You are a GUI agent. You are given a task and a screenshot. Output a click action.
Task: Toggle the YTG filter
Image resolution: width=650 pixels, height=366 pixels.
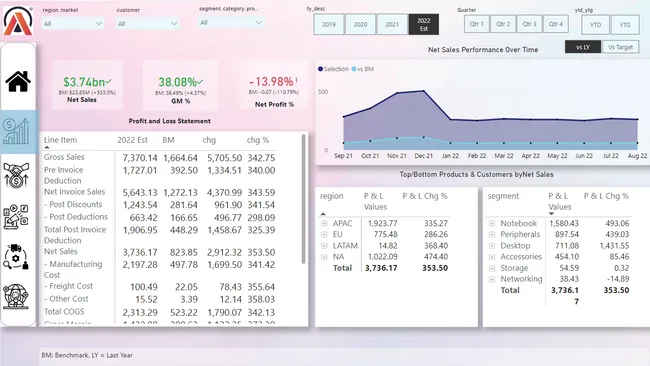[625, 24]
